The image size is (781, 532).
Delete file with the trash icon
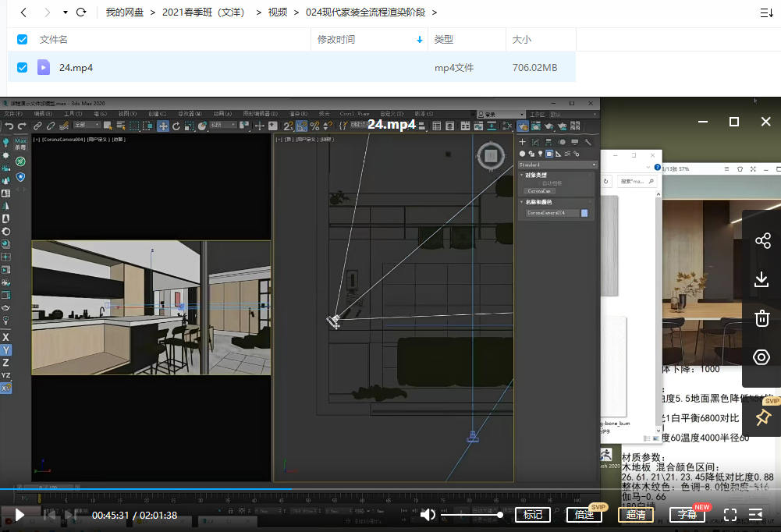pos(761,318)
